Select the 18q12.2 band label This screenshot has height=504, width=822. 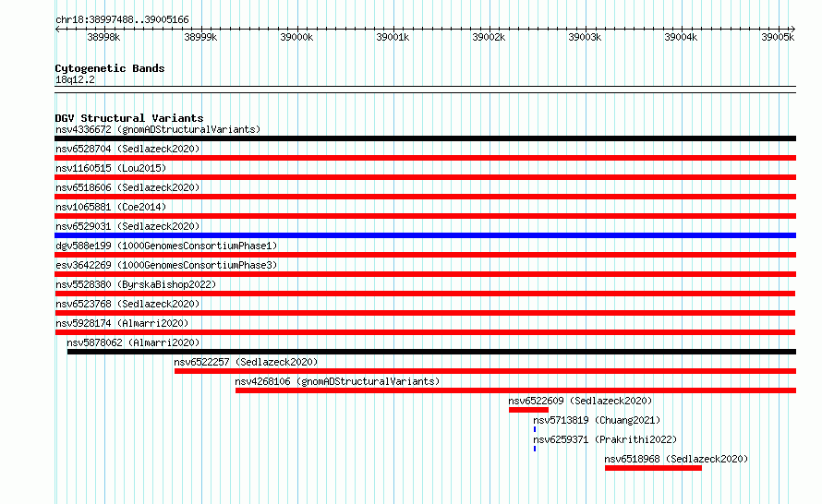(x=75, y=79)
